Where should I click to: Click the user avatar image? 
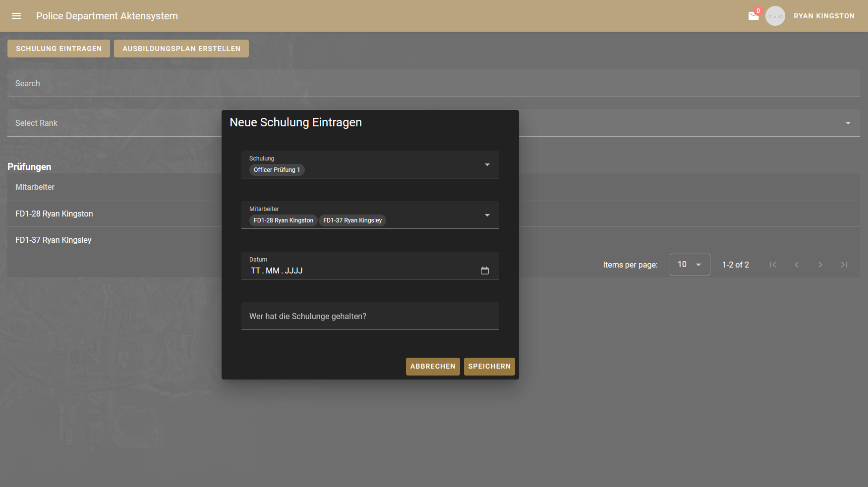point(775,16)
